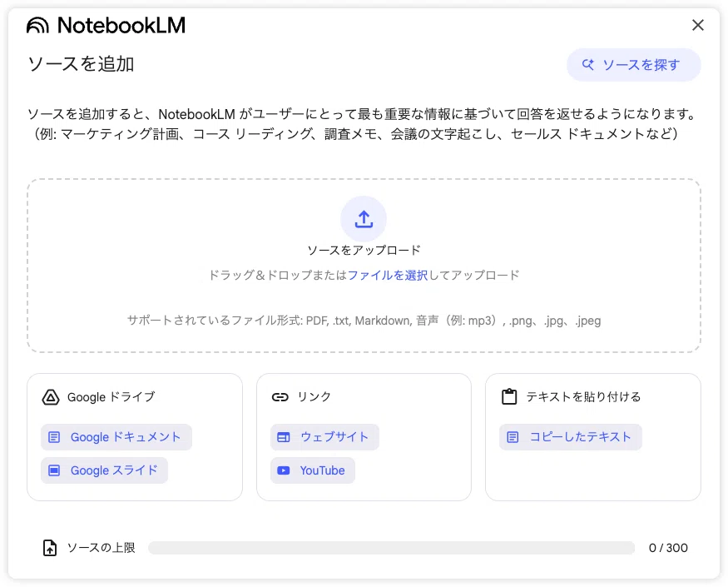Click the Google ドライブ triangle icon
The image size is (728, 587).
(51, 397)
